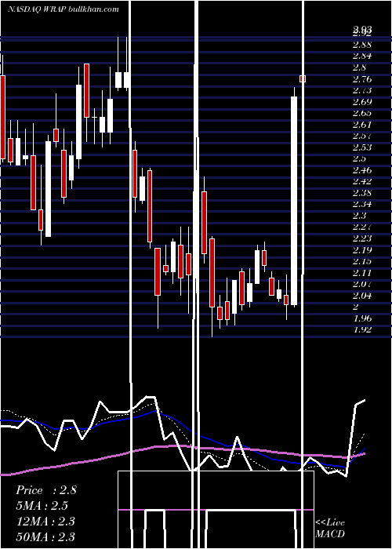Click the 2.5 price axis label

tap(360, 158)
